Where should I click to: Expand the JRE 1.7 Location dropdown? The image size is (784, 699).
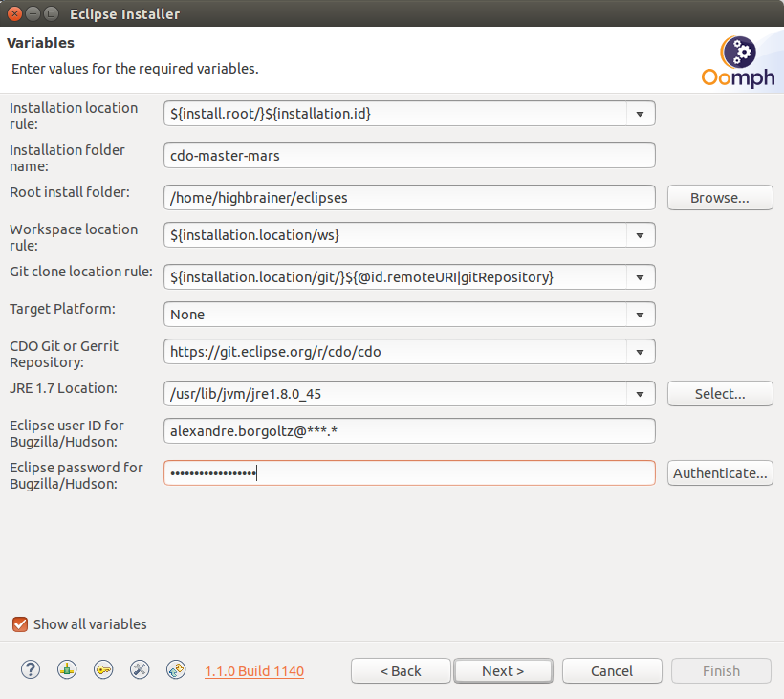640,394
